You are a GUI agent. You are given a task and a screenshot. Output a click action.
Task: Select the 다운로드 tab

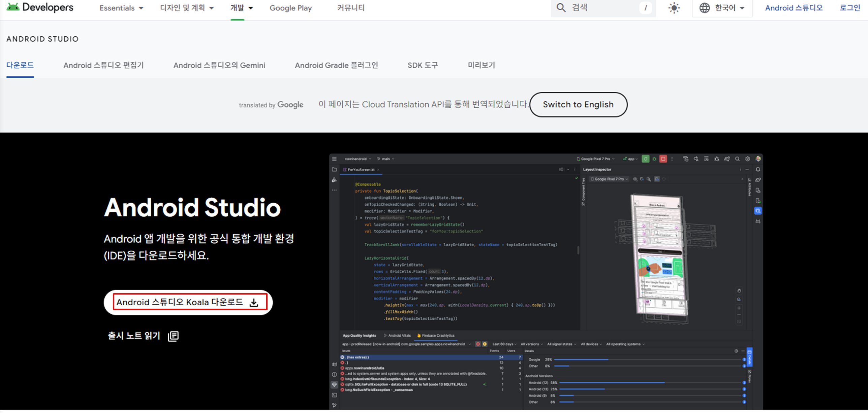tap(20, 65)
